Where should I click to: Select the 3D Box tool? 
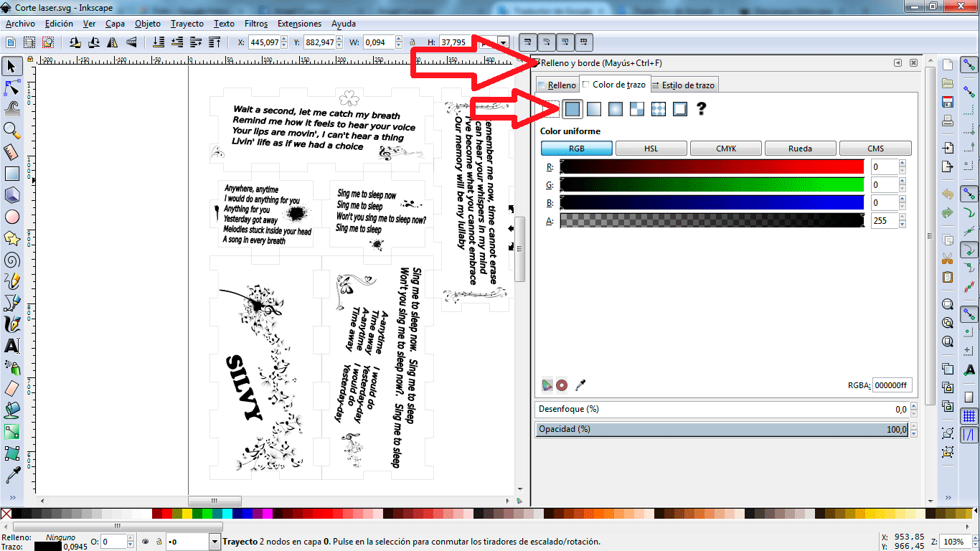point(11,195)
